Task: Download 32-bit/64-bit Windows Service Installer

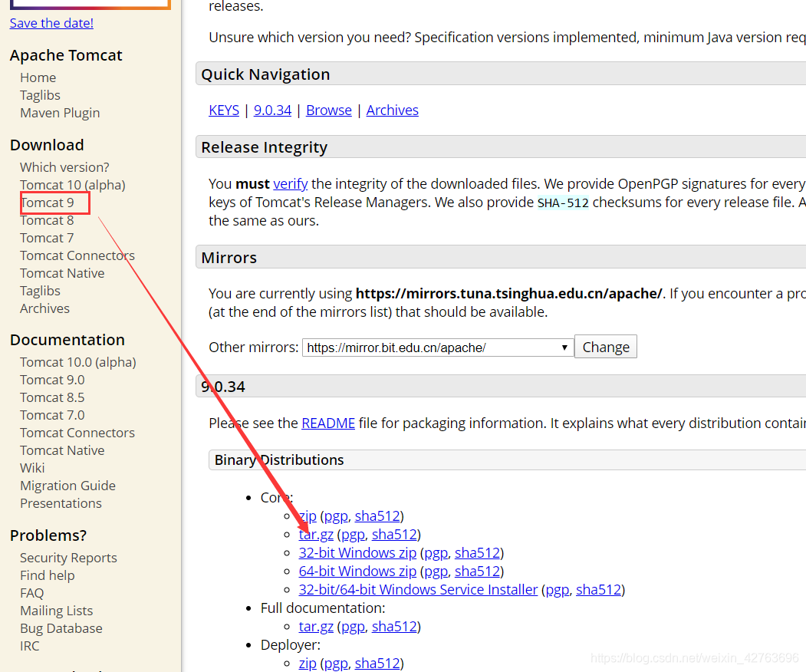Action: tap(418, 590)
